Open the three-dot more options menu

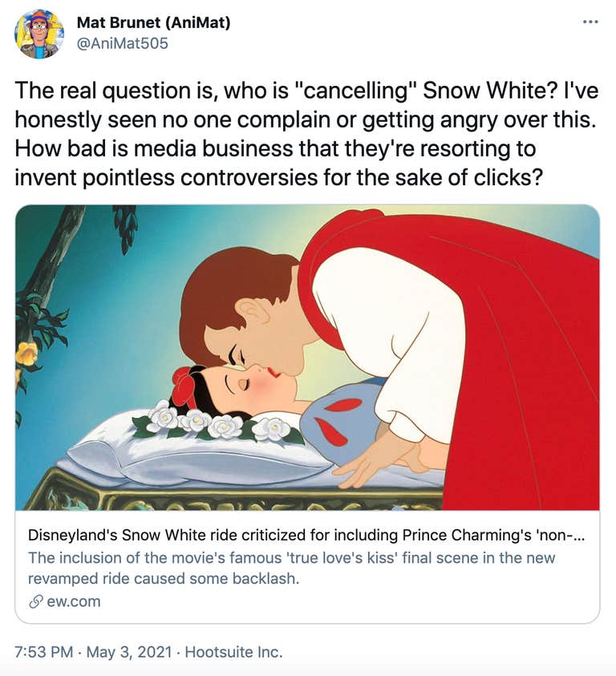pos(591,22)
